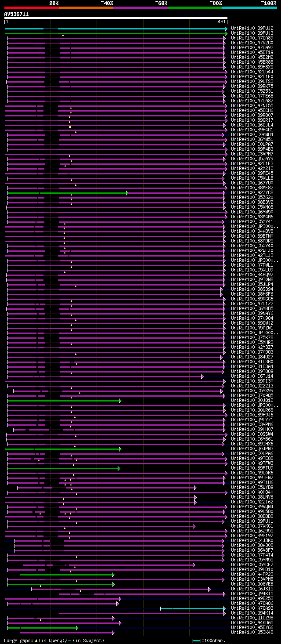Click hit label UniRef100_B8B3V2
The height and width of the screenshot is (644, 281).
(x=252, y=202)
